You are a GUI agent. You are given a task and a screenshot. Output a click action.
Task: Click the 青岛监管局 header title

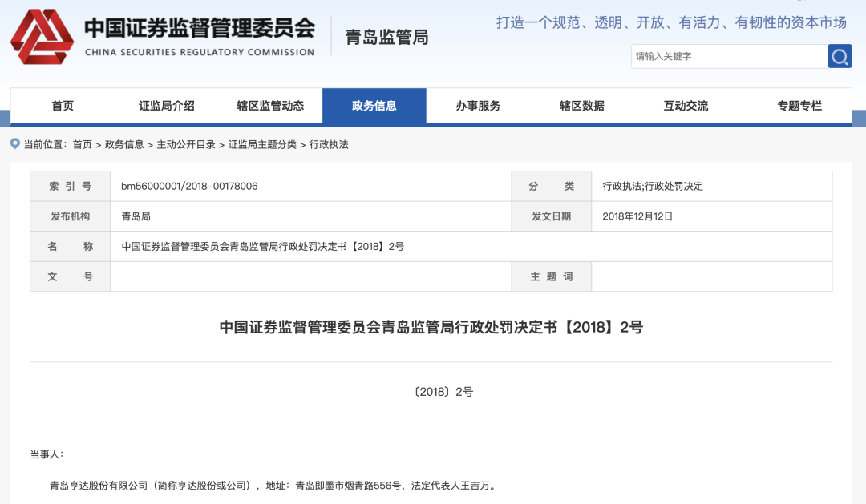tap(386, 38)
